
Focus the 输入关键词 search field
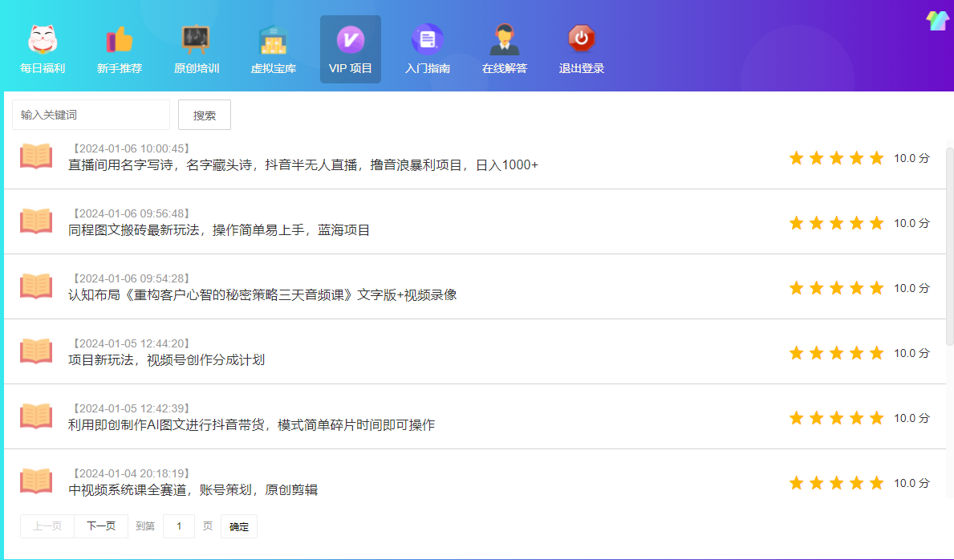point(91,115)
